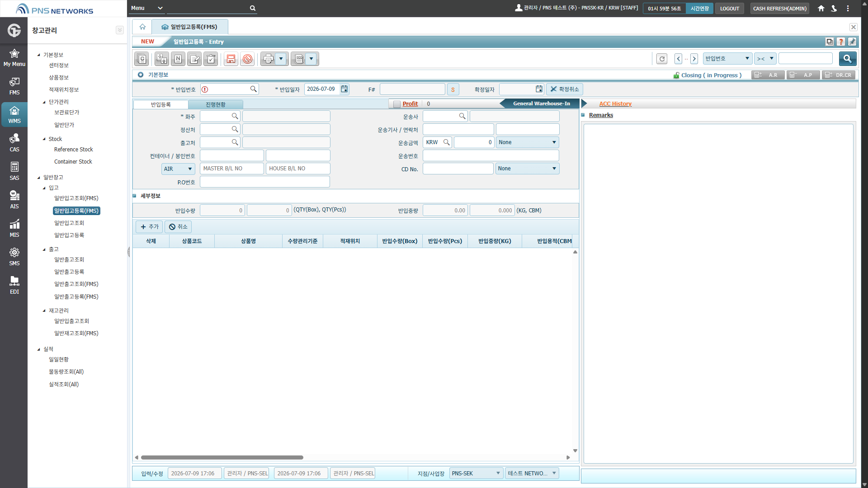Click the printer icon in toolbar
The width and height of the screenshot is (868, 488).
pos(269,59)
